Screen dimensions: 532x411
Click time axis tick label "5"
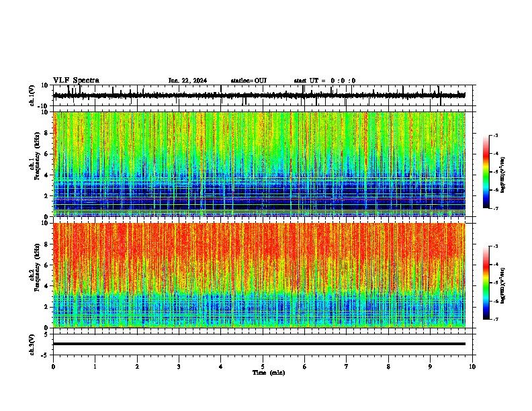pos(263,367)
